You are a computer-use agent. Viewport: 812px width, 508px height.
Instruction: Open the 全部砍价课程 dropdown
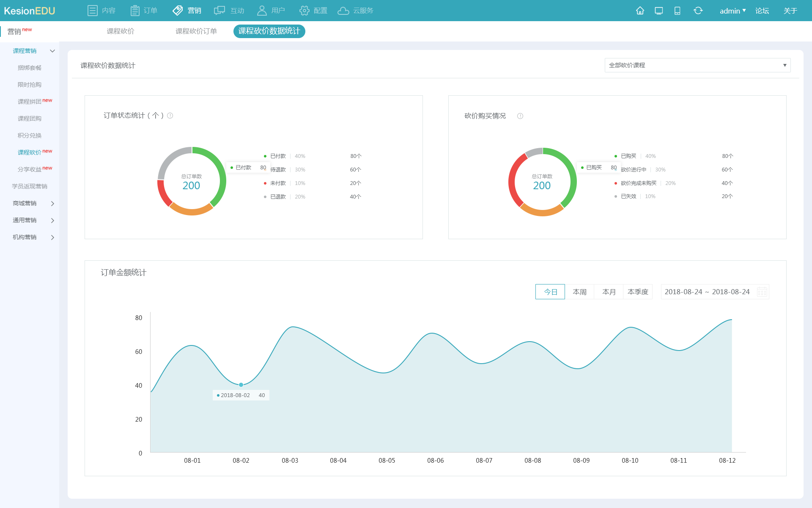(x=697, y=65)
